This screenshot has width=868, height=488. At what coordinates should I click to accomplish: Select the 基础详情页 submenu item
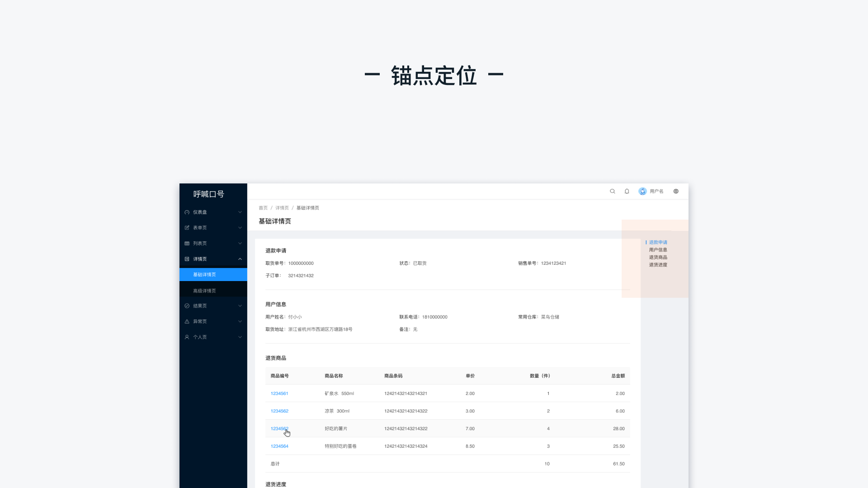(204, 275)
